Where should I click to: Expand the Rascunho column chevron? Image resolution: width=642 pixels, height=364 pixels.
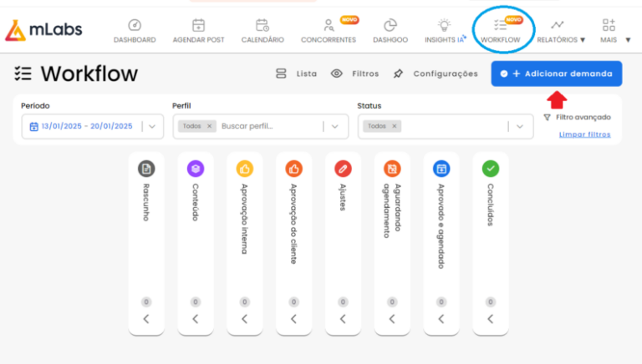pyautogui.click(x=146, y=319)
